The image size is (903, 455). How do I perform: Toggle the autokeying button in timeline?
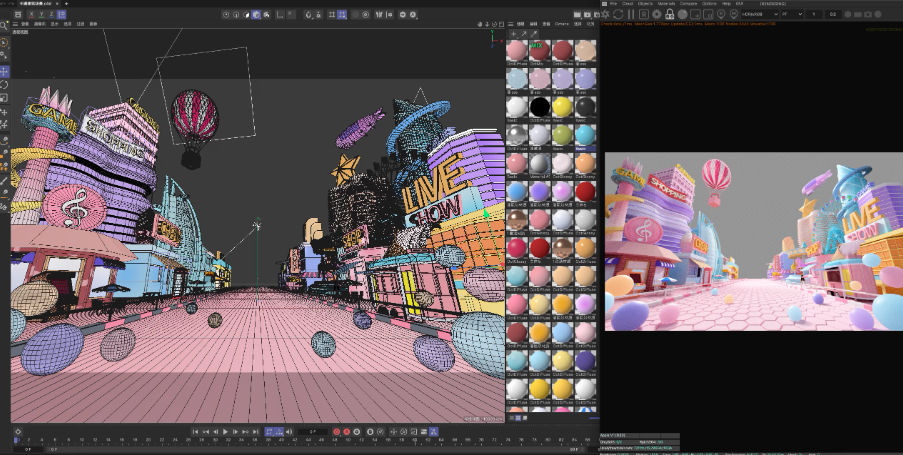pyautogui.click(x=346, y=432)
